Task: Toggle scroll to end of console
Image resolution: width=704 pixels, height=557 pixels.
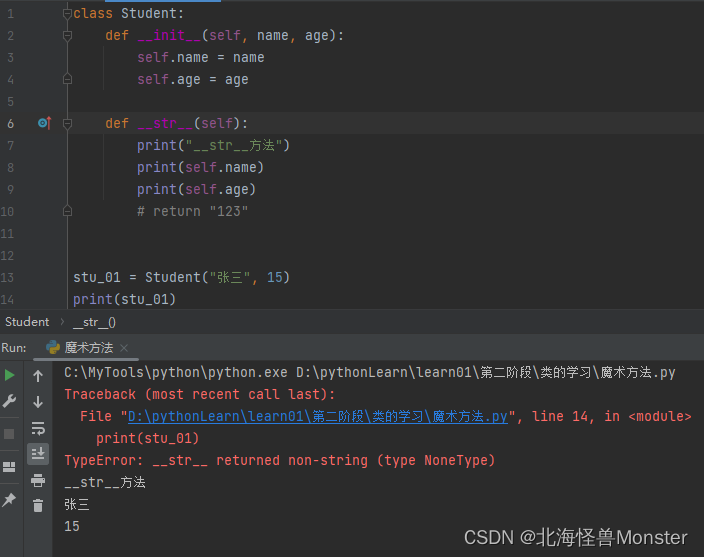Action: 38,454
